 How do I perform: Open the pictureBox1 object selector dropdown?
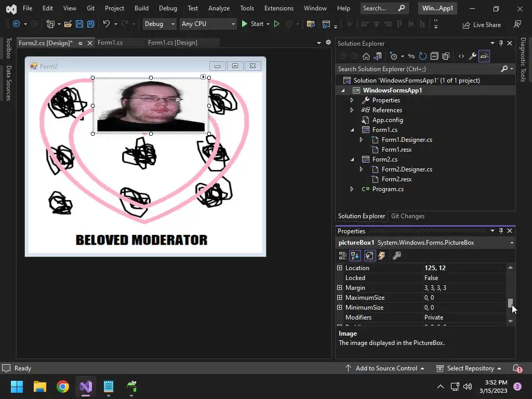512,243
